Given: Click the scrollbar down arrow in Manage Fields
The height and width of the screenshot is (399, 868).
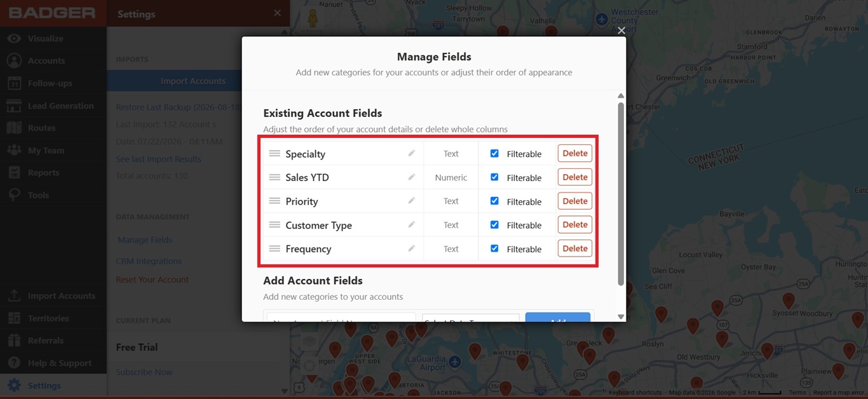Looking at the screenshot, I should (x=621, y=316).
